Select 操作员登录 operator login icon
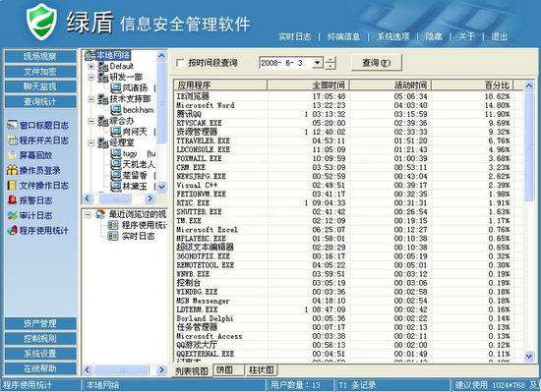541x392 pixels. 13,170
